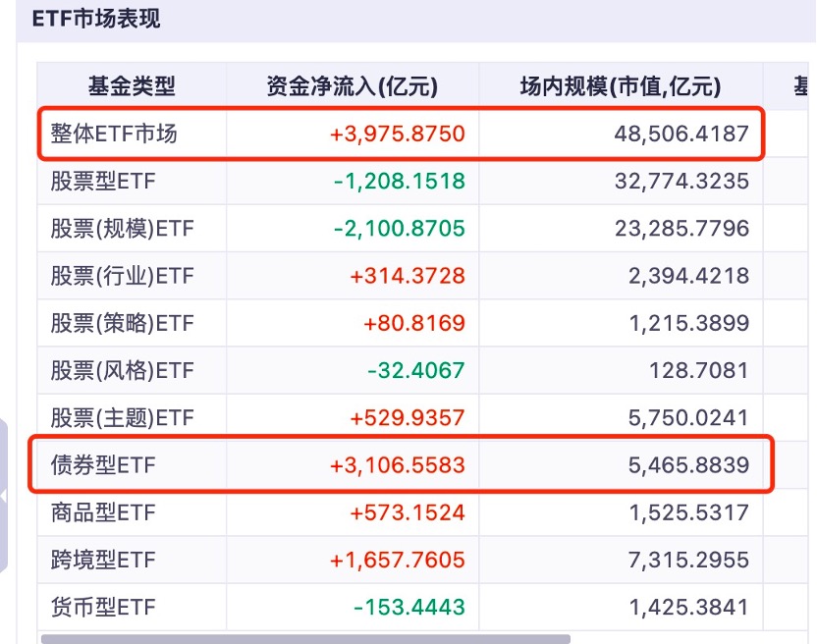The height and width of the screenshot is (644, 817).
Task: Click the 货币型ETF fund type
Action: pyautogui.click(x=103, y=608)
